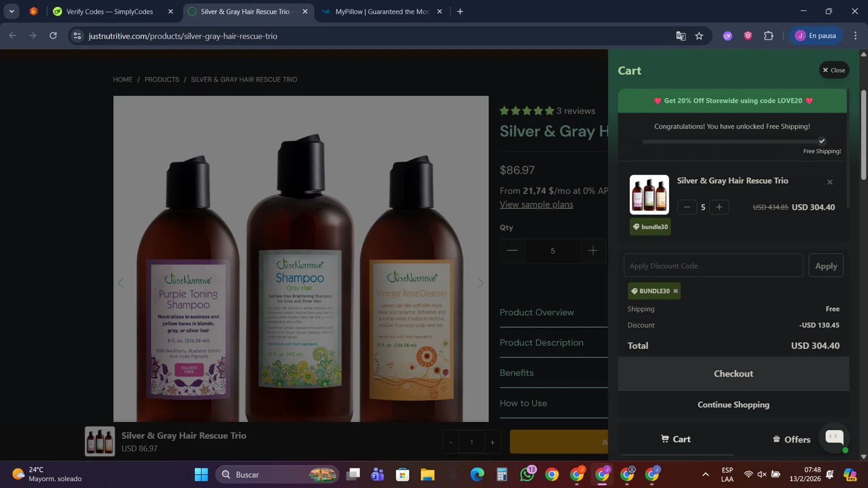
Task: Click Continue Shopping
Action: click(733, 405)
